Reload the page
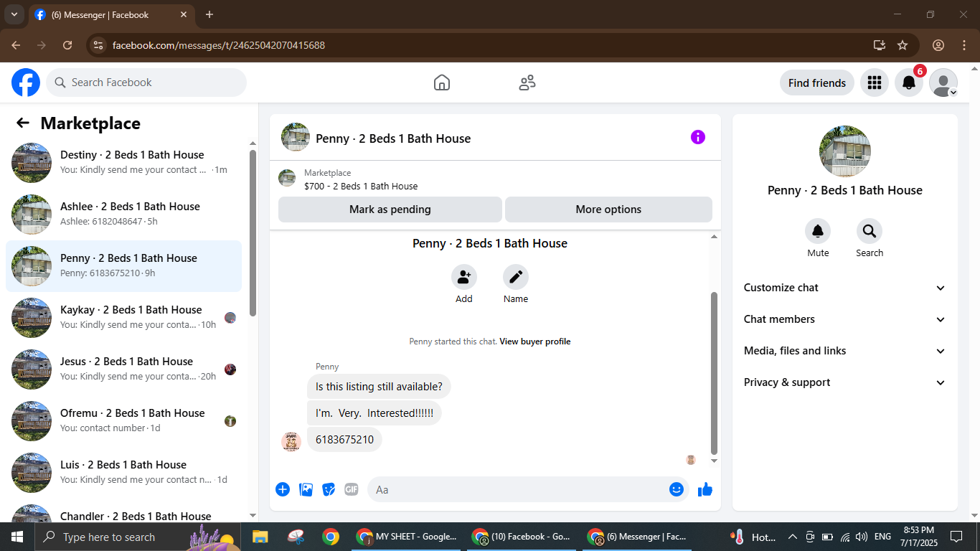This screenshot has width=980, height=551. tap(67, 45)
